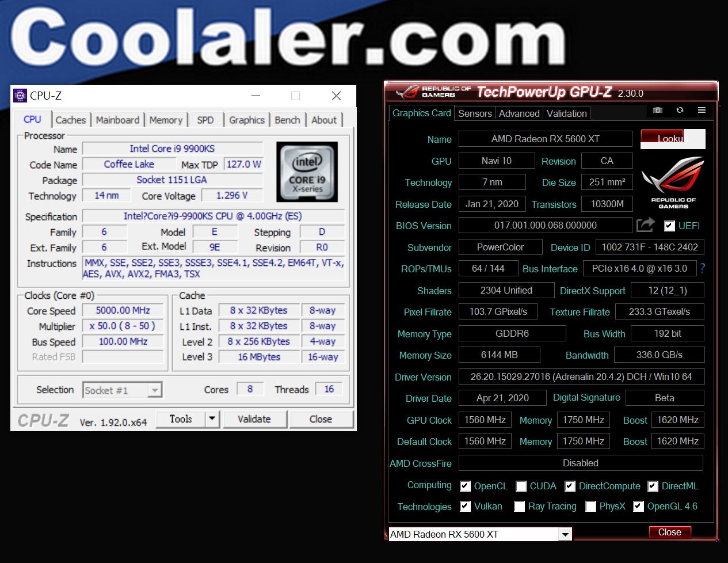Click the Tools button in CPU-Z
Screen dimensions: 728x563
pyautogui.click(x=181, y=419)
